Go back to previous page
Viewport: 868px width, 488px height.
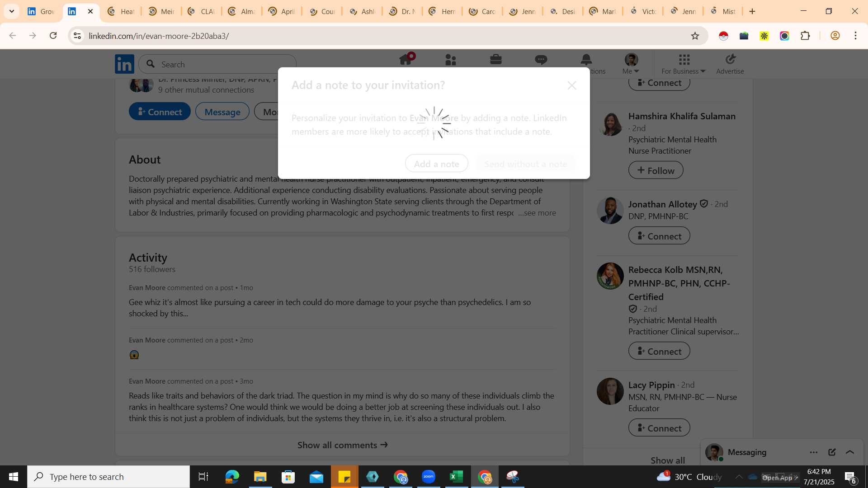click(x=13, y=36)
